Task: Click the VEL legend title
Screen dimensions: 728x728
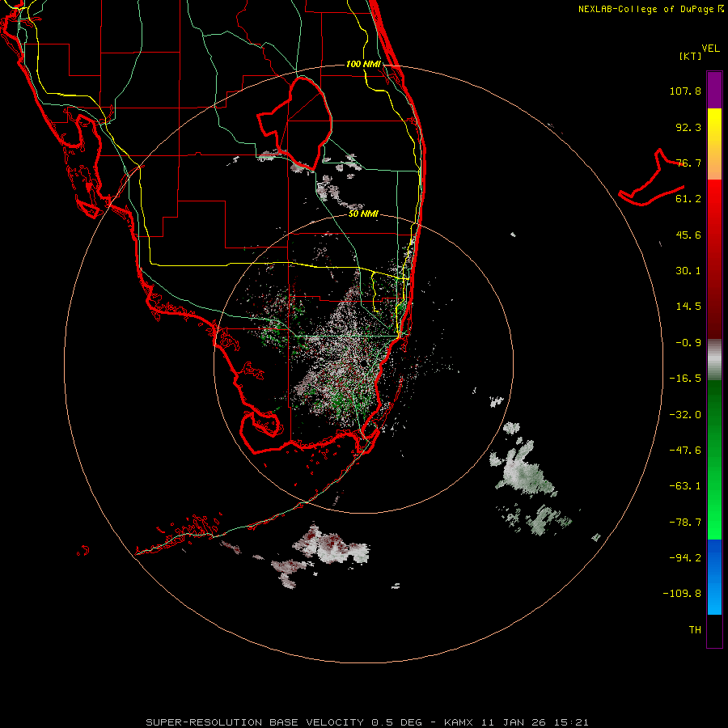Action: click(x=711, y=49)
